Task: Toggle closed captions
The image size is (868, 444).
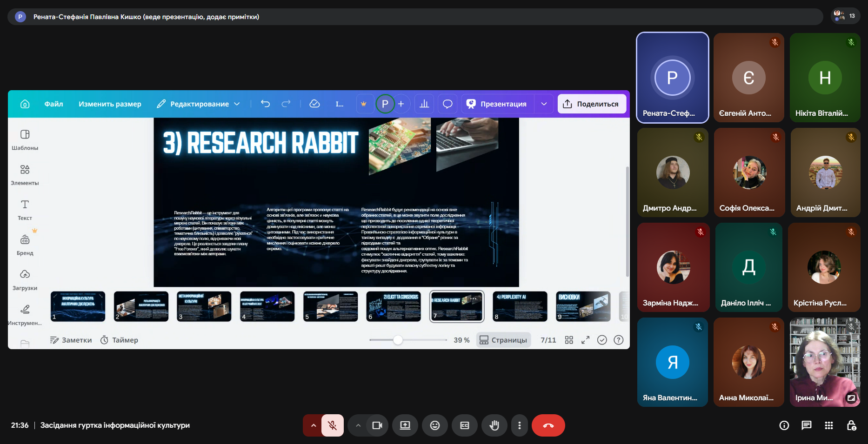Action: click(x=465, y=425)
